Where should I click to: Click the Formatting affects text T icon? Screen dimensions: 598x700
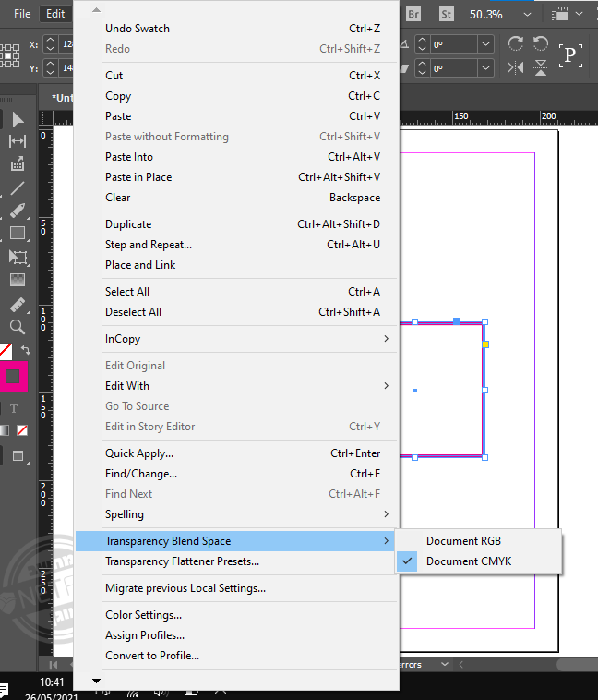(x=14, y=408)
